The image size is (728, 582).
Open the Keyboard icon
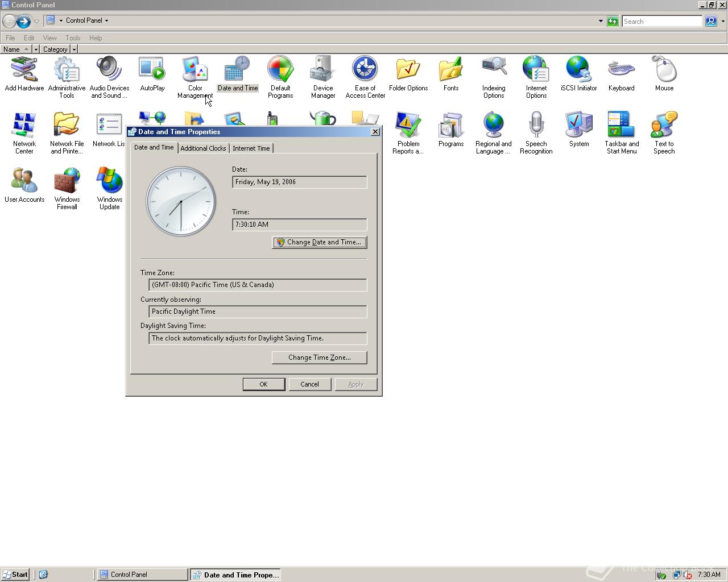coord(621,74)
